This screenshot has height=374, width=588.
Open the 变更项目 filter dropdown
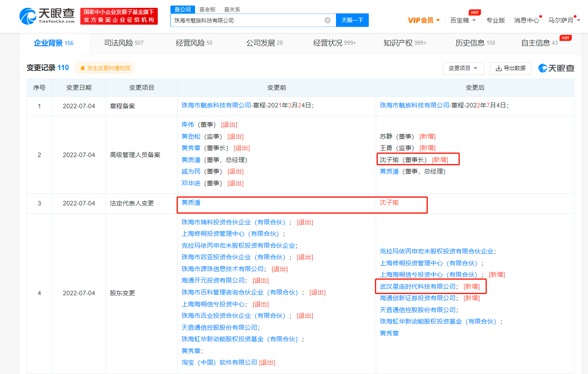tap(463, 68)
